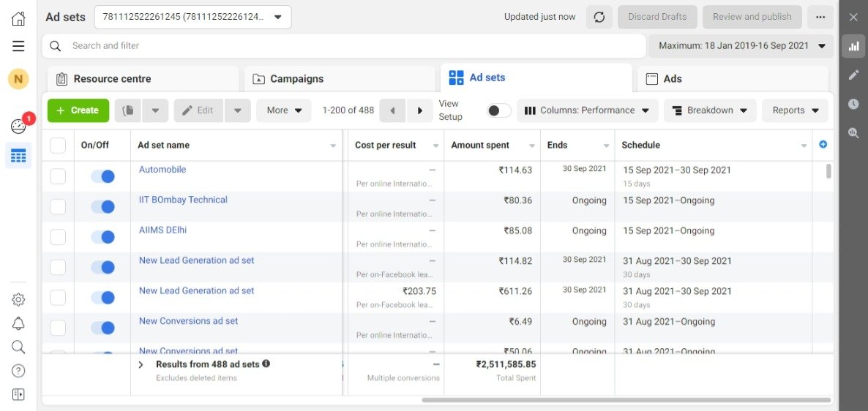This screenshot has height=411, width=868.
Task: Go to the next page of ad sets
Action: tap(420, 110)
